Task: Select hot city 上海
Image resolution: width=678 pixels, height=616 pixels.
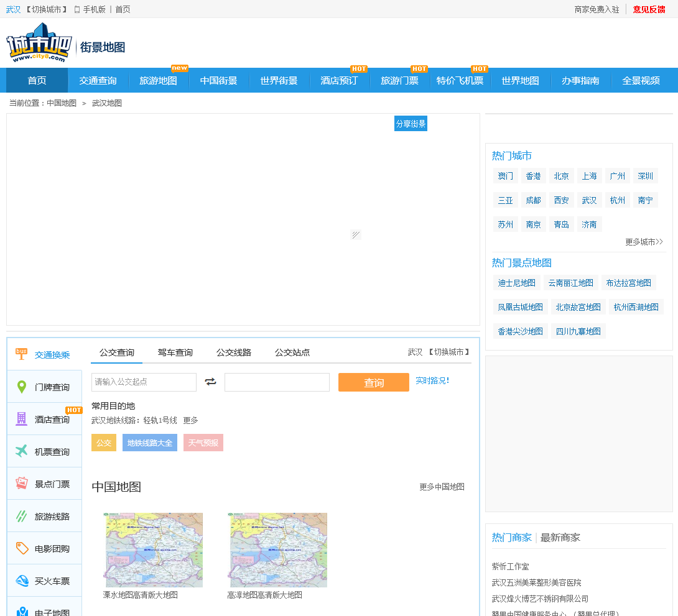Action: click(x=589, y=176)
